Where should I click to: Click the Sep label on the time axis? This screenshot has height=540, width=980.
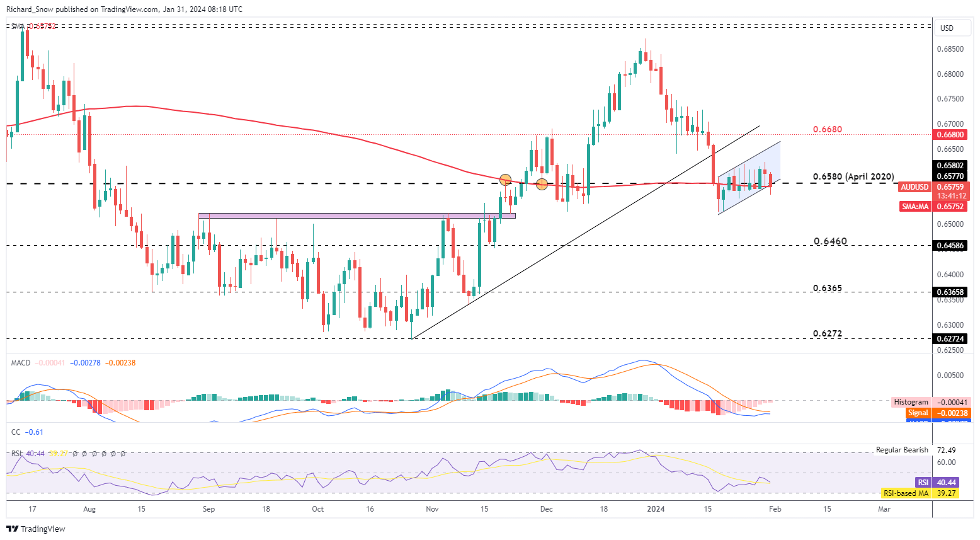(x=209, y=509)
